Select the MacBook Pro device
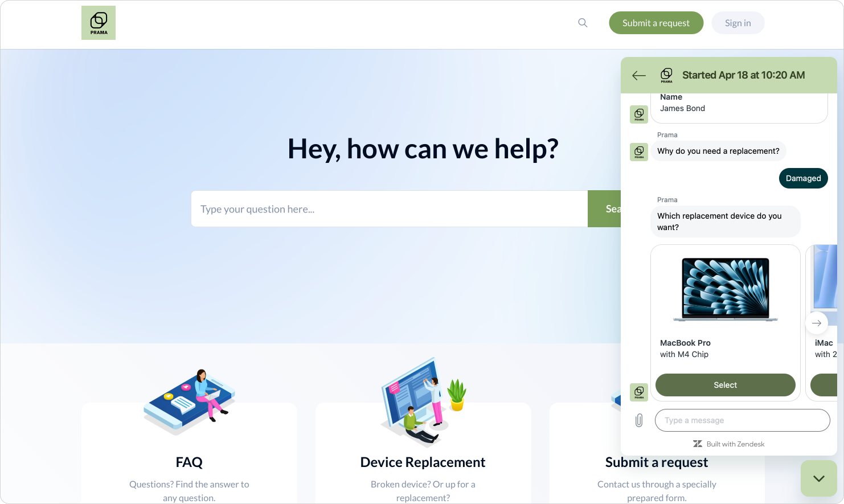Viewport: 844px width, 504px height. [726, 385]
